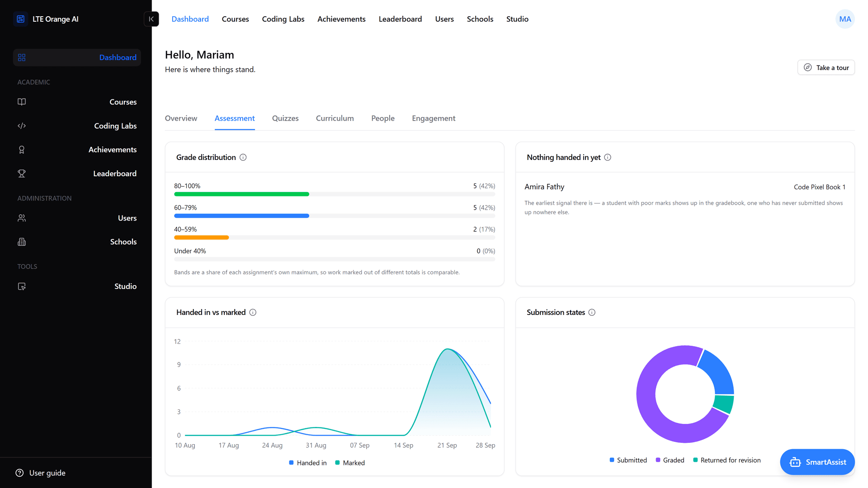Viewport: 868px width, 488px height.
Task: Open Schools in the top navigation
Action: tap(480, 19)
